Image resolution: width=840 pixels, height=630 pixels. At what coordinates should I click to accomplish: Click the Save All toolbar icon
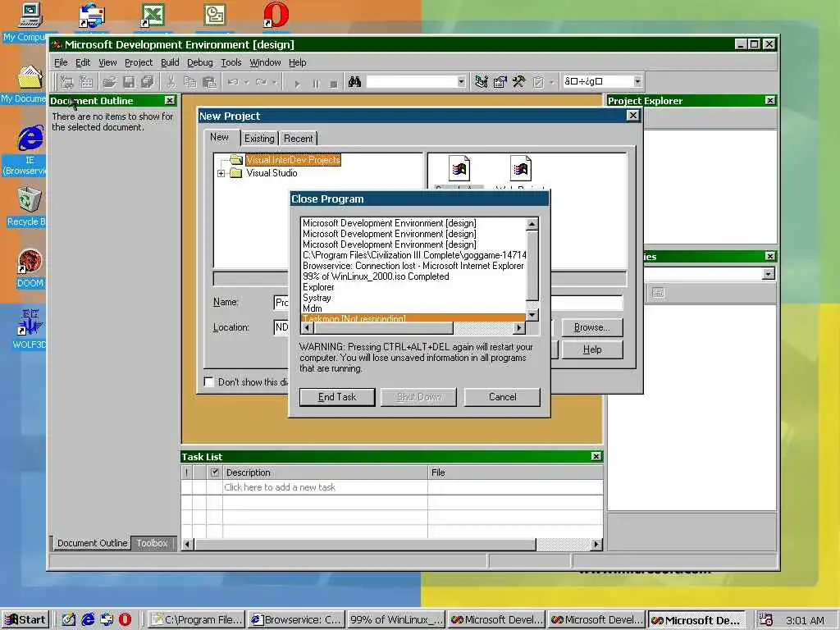pos(148,82)
